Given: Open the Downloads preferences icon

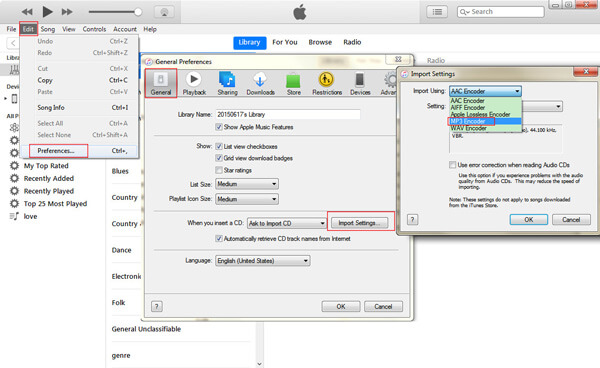Looking at the screenshot, I should [x=260, y=83].
